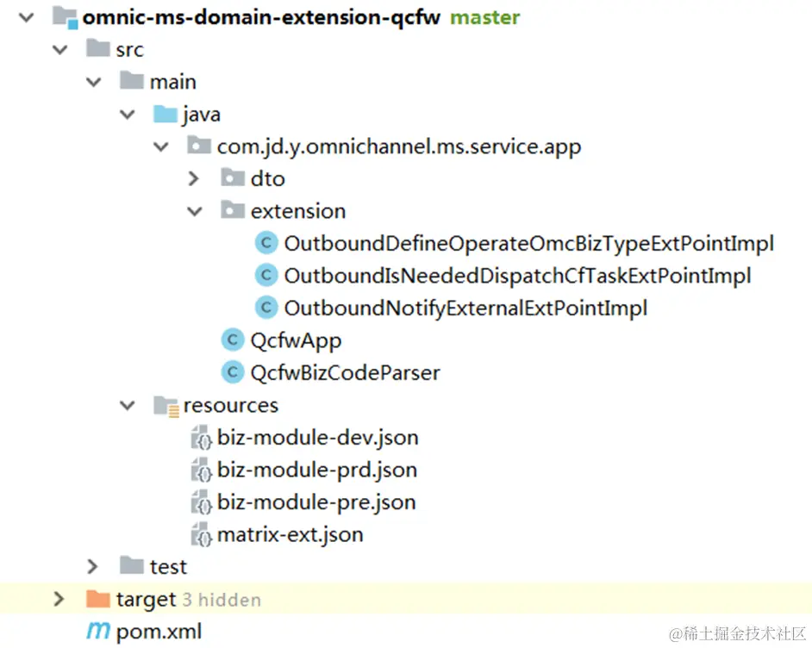Screen dimensions: 812x648
Task: Click the main folder icon
Action: coord(132,80)
